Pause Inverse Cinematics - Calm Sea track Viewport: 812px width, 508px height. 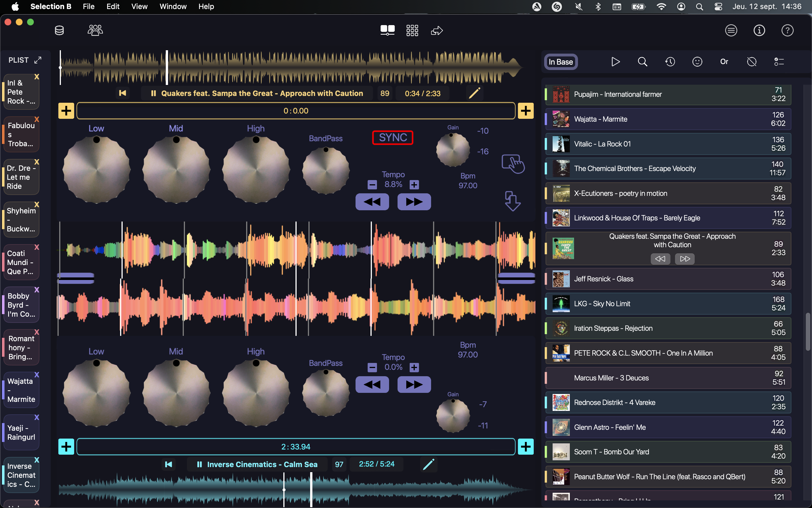point(199,464)
